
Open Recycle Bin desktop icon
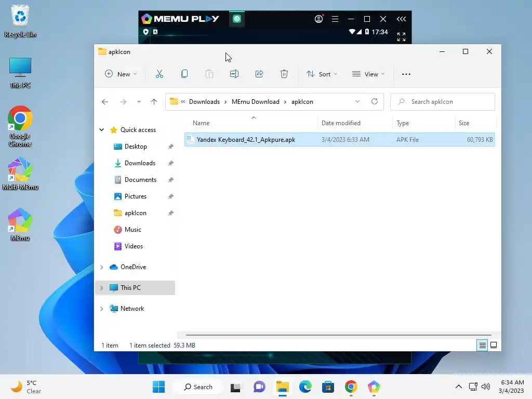(x=20, y=21)
